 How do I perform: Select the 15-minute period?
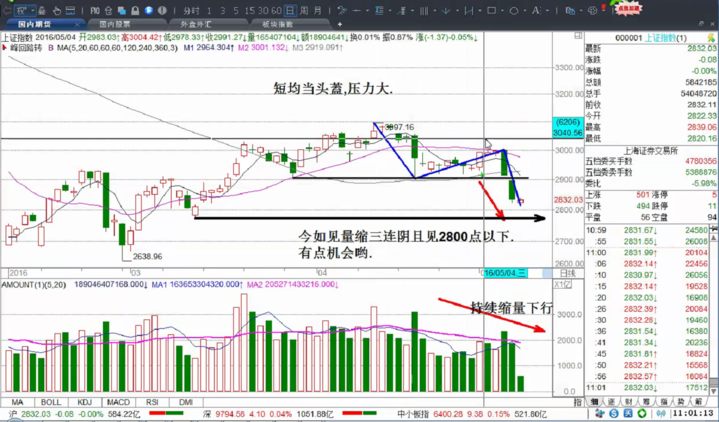[x=250, y=11]
